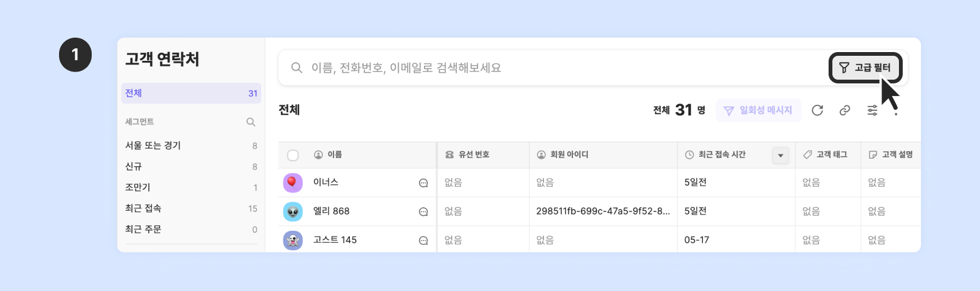Viewport: 980px width, 291px height.
Task: Click the 고급 필터 filter button
Action: 866,68
